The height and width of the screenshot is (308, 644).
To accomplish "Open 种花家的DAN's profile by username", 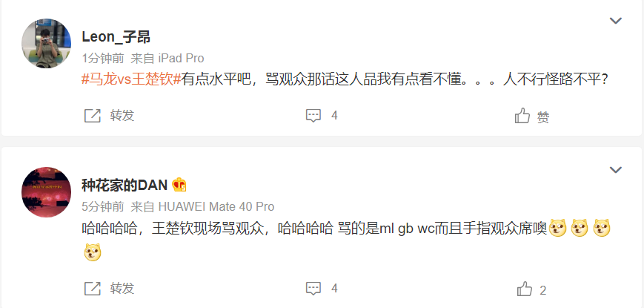I will pos(125,186).
